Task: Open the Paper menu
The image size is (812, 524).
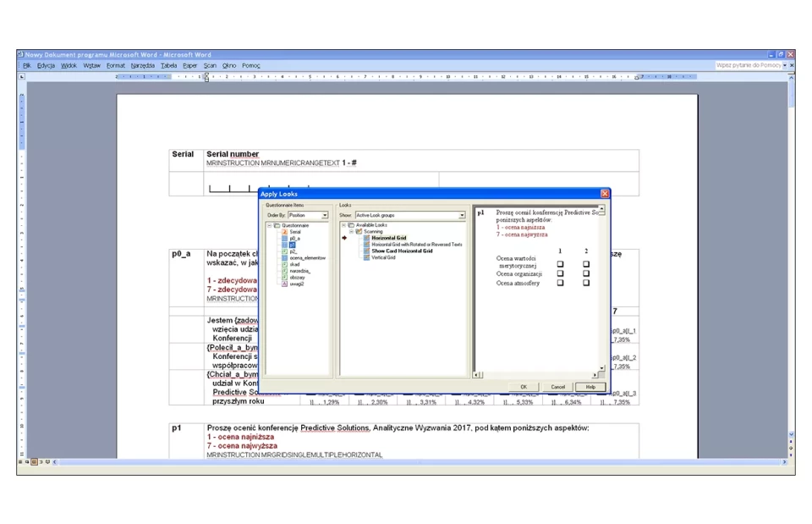Action: [x=190, y=65]
